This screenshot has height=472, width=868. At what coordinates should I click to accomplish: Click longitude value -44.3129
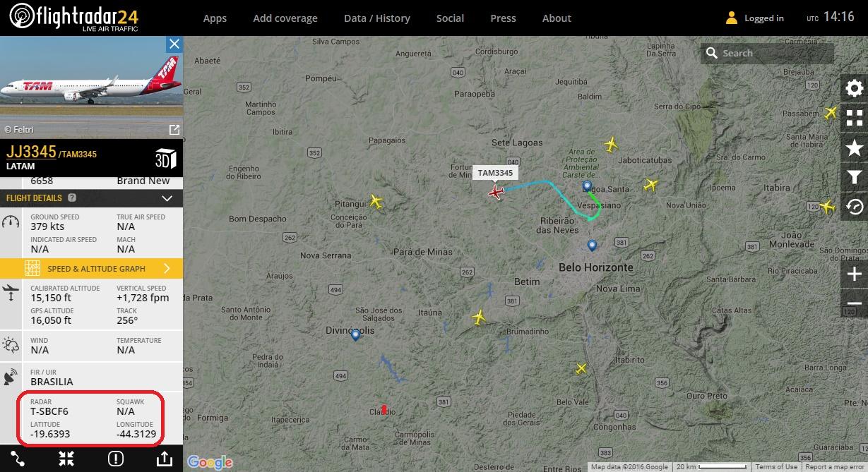coord(136,434)
